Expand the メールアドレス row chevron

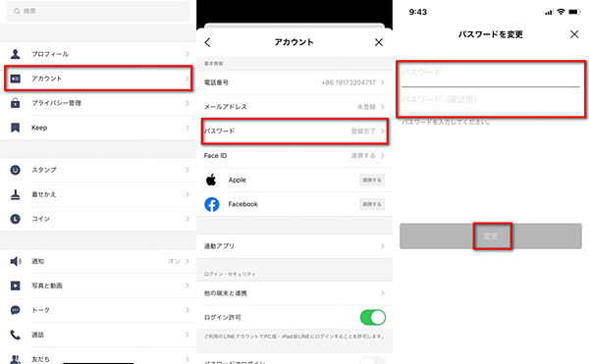click(x=383, y=107)
